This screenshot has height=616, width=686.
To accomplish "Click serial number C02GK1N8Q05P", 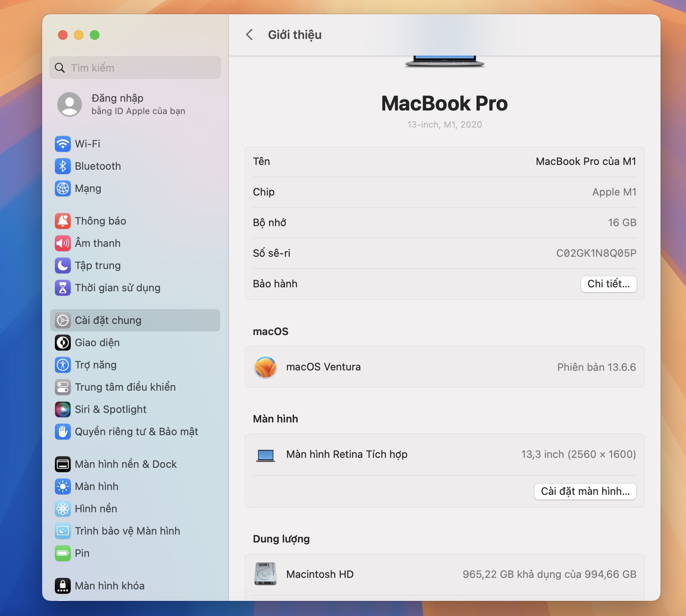I will [x=596, y=253].
